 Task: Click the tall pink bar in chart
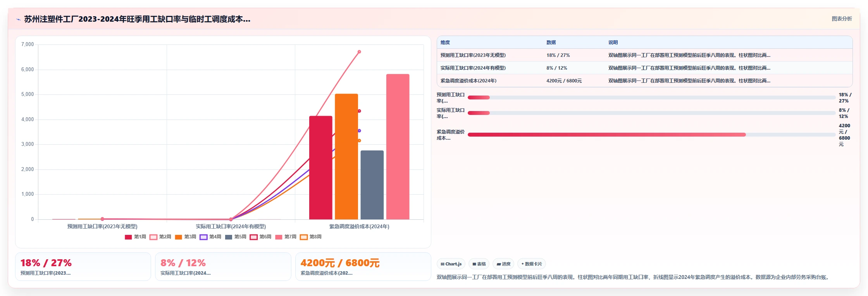click(x=398, y=147)
